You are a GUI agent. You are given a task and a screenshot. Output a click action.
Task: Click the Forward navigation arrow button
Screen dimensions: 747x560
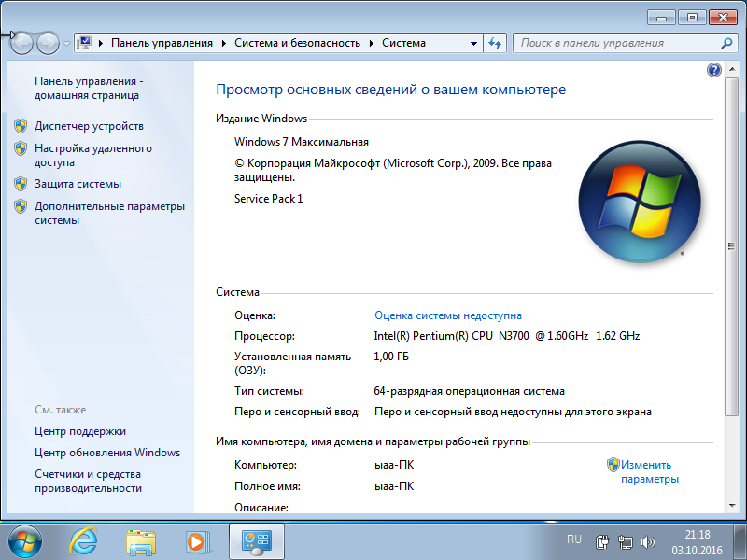(48, 43)
